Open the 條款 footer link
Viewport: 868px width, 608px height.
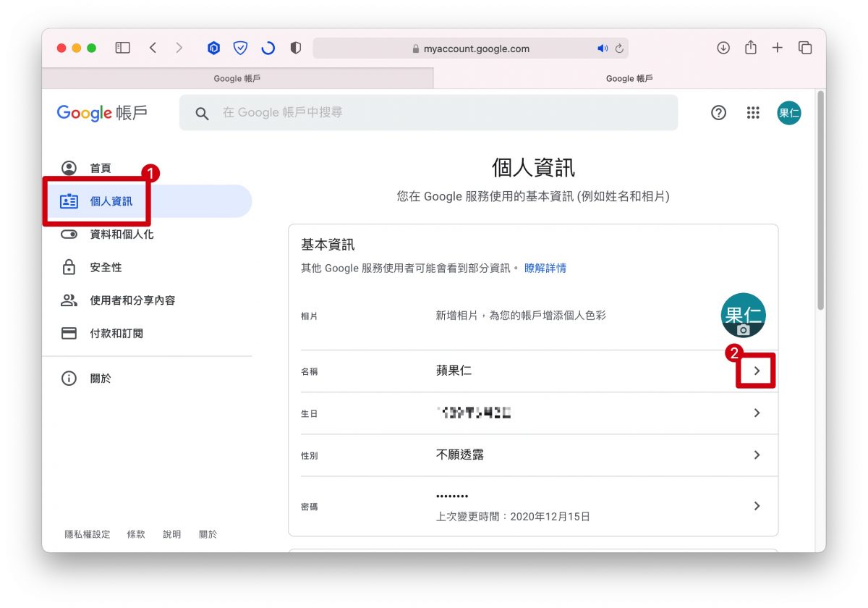click(x=136, y=534)
